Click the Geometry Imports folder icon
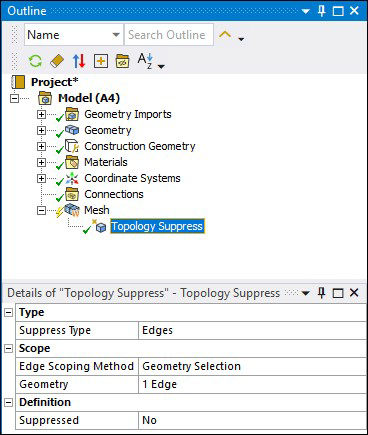 tap(72, 114)
